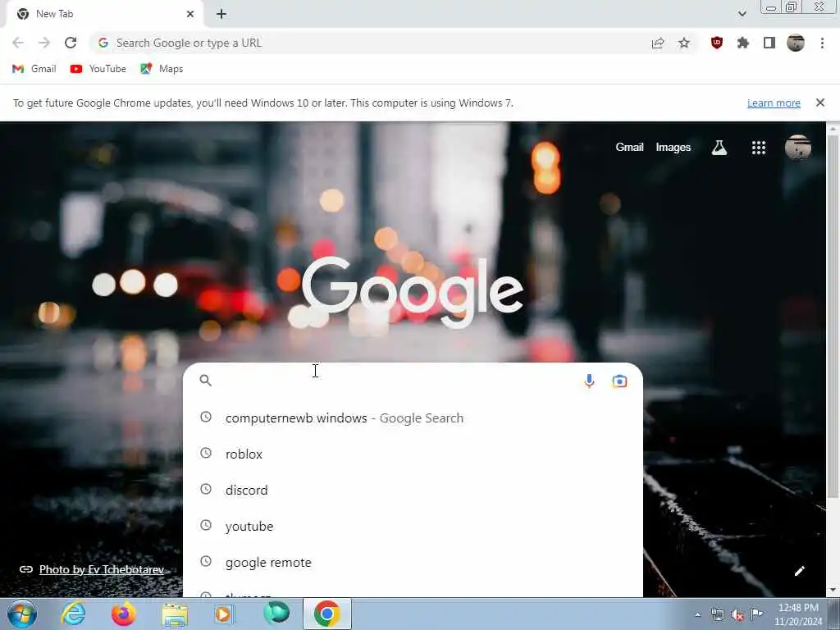Open the share this page icon
The image size is (840, 630).
point(657,43)
